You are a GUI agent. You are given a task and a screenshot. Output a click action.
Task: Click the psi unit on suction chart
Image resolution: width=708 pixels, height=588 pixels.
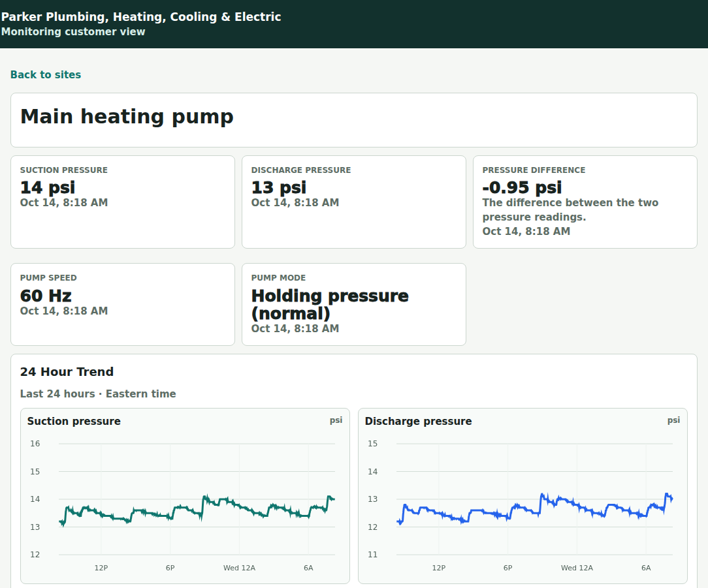(x=336, y=420)
